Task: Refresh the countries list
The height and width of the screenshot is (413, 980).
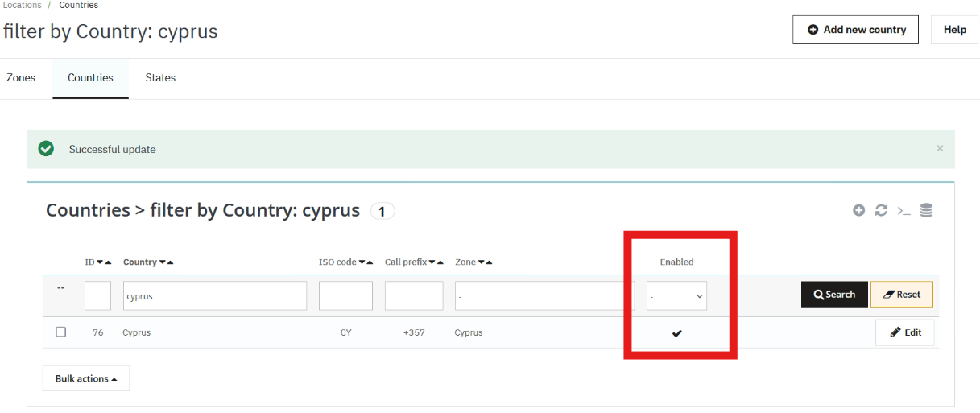Action: point(881,210)
